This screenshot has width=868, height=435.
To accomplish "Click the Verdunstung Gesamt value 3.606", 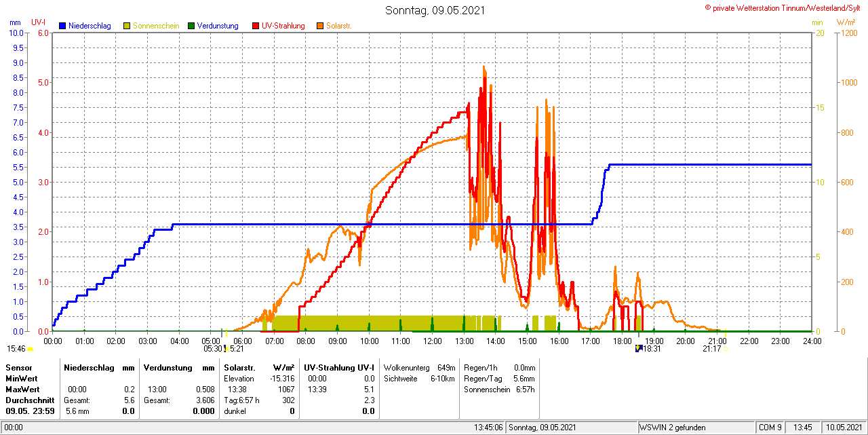I will 204,400.
